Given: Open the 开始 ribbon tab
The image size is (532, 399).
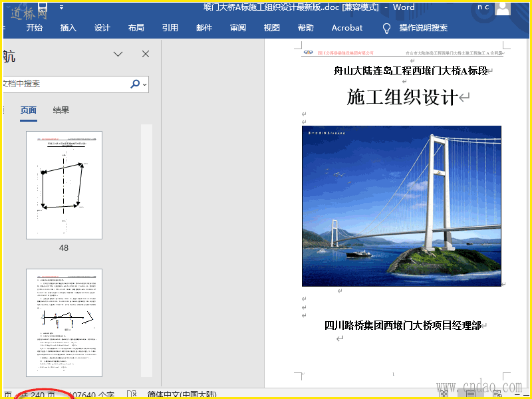Looking at the screenshot, I should pos(35,28).
